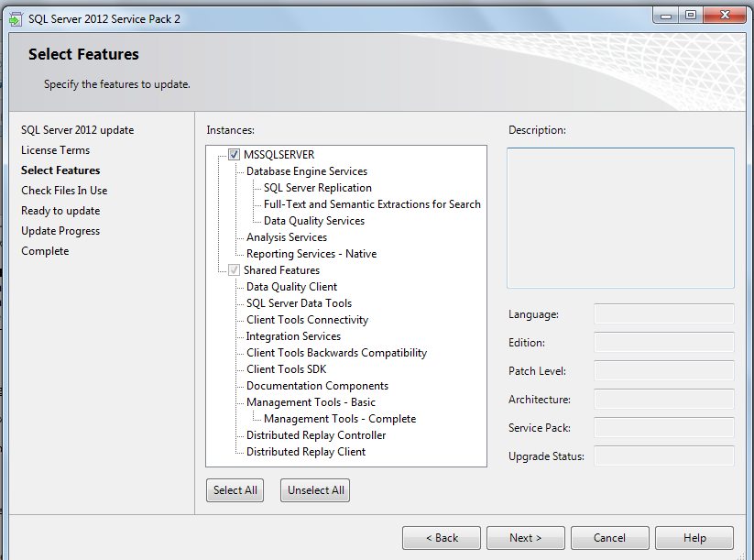Select Client Tools SDK item
The image size is (754, 560).
click(287, 369)
